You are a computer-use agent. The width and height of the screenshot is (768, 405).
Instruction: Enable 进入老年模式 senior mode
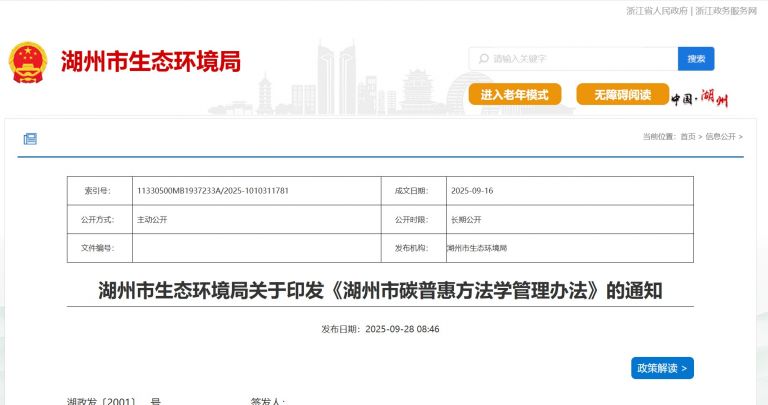(x=514, y=95)
